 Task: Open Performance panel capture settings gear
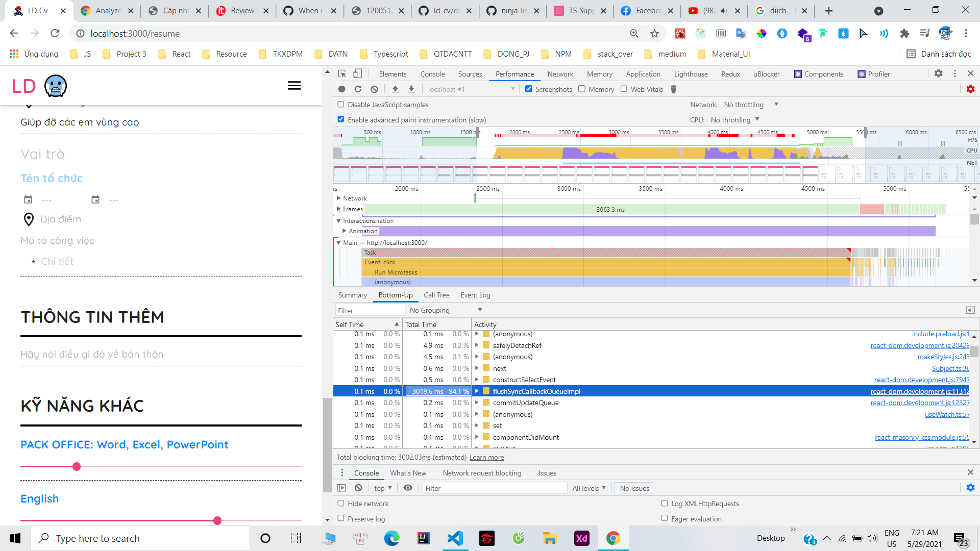[x=970, y=89]
